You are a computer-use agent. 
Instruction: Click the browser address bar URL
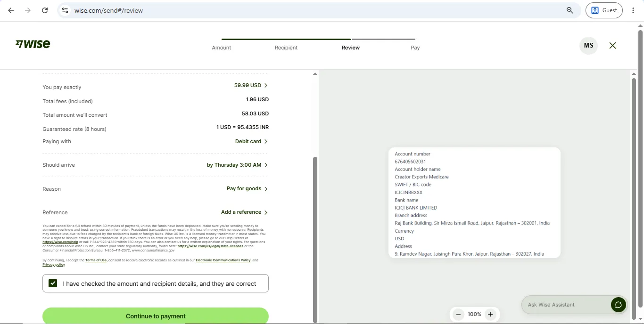pos(108,10)
